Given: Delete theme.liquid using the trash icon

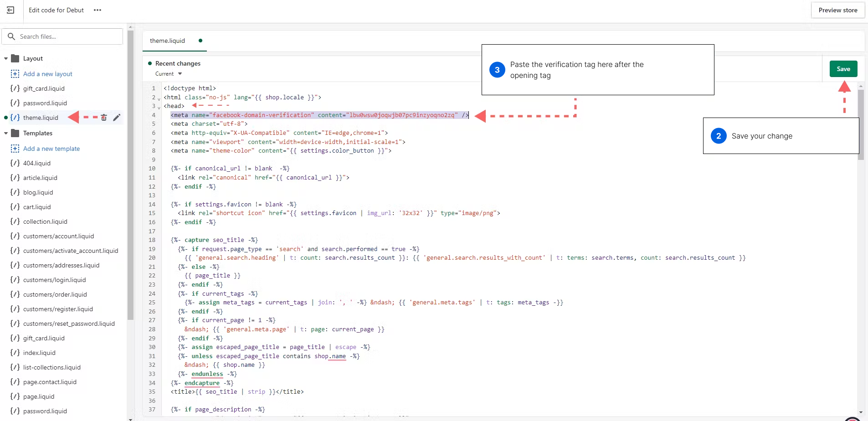Looking at the screenshot, I should coord(104,118).
